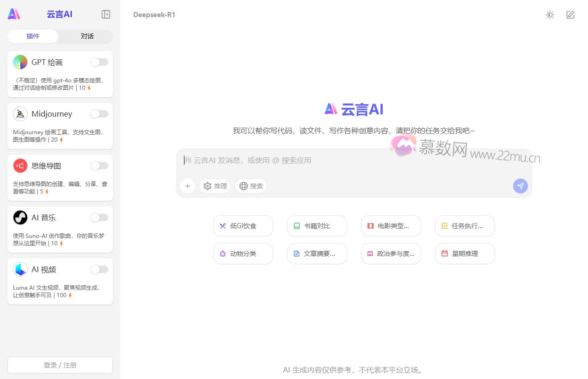The width and height of the screenshot is (588, 379).
Task: Click the attachment plus icon in message box
Action: click(x=188, y=186)
